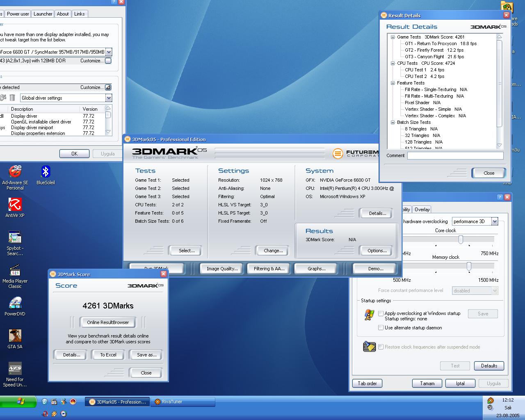Collapse the Game Tests tree node
Screen dimensions: 525x420
point(393,37)
